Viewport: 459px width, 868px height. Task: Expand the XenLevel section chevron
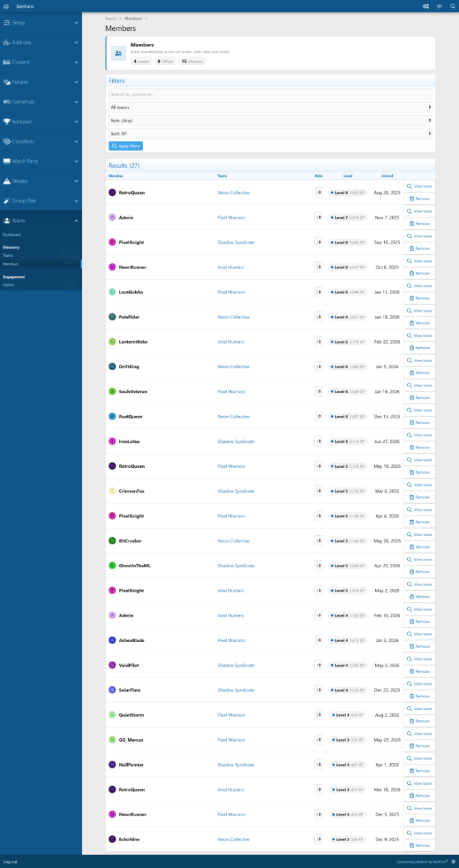pos(76,122)
